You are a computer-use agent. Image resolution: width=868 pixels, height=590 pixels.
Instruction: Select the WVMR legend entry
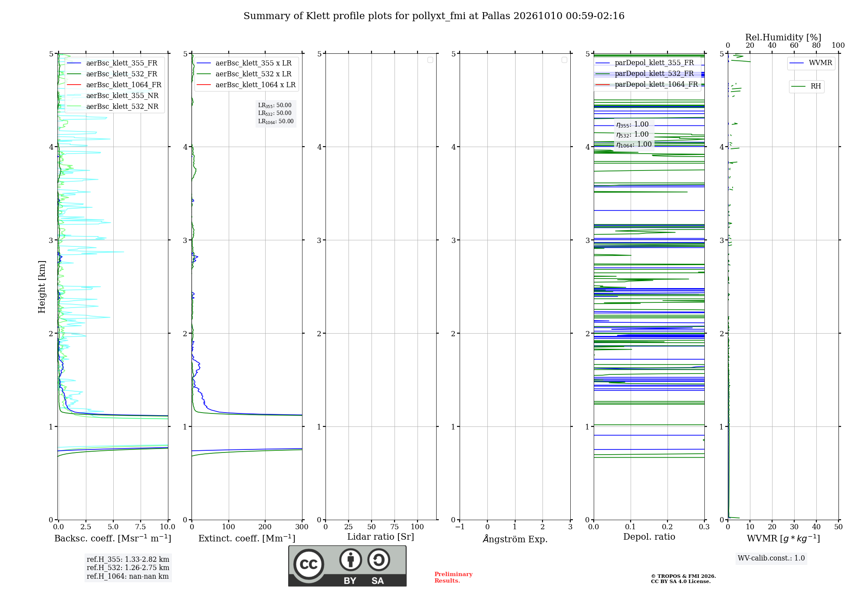tap(811, 63)
